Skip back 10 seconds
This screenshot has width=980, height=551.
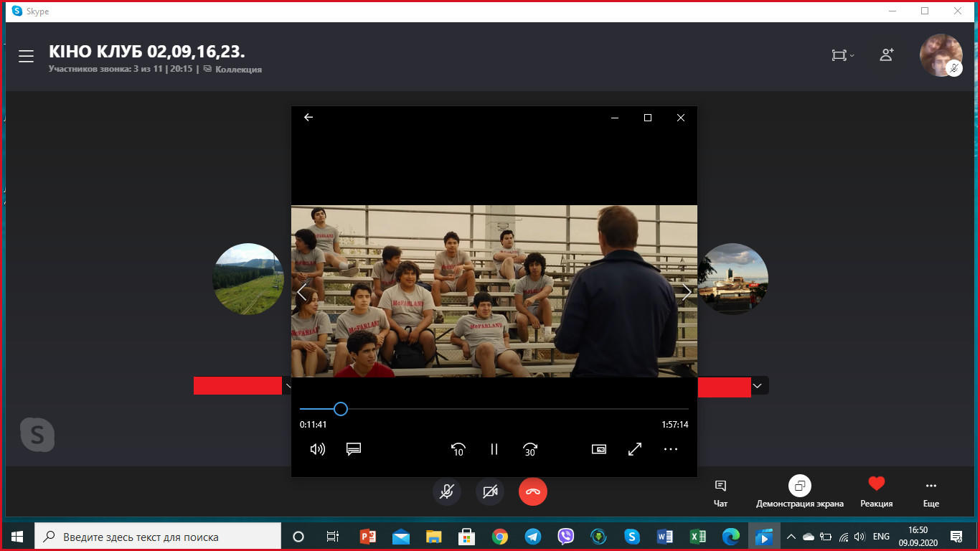(x=458, y=449)
